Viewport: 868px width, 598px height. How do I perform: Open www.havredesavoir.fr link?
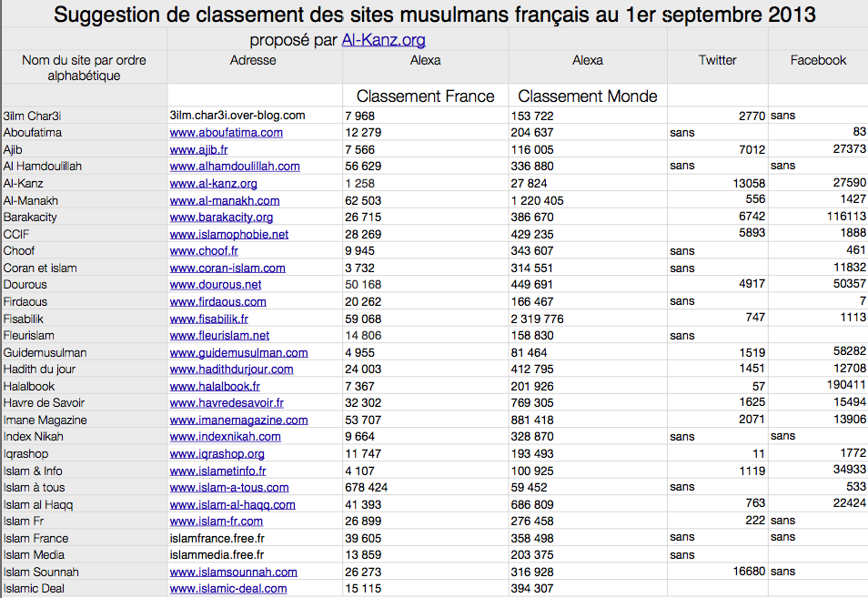[227, 403]
